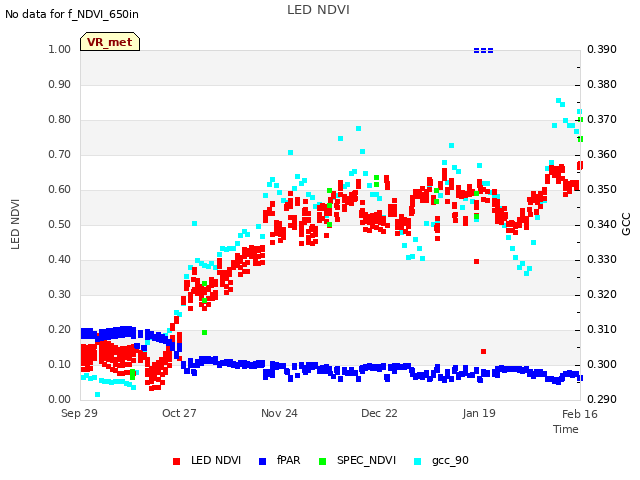Click the 0.310 right axis value
This screenshot has width=640, height=480.
click(602, 329)
